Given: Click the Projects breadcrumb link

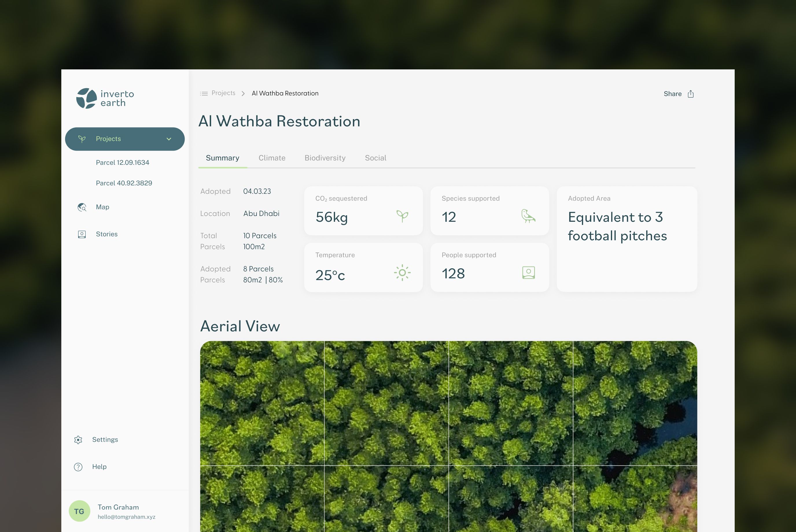Looking at the screenshot, I should (x=223, y=93).
